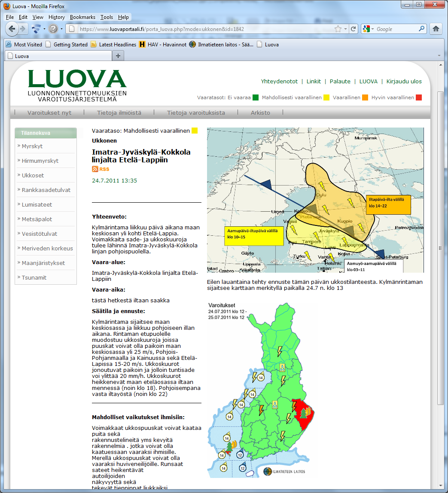The width and height of the screenshot is (448, 493).
Task: Click the Google search engine icon
Action: point(366,29)
